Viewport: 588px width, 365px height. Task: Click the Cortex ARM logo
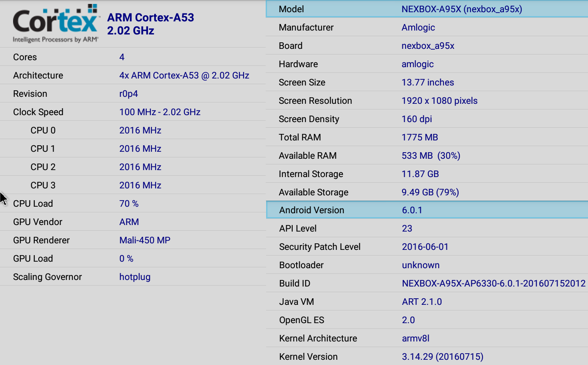[56, 23]
